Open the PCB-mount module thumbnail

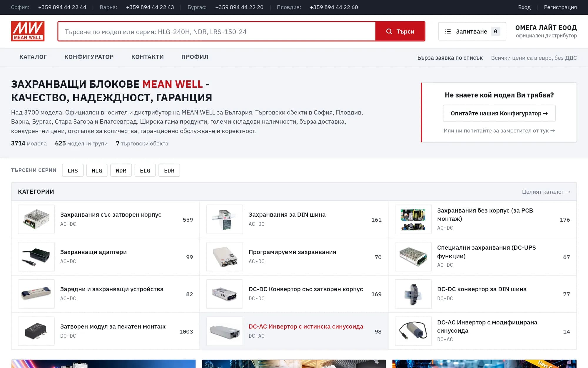(36, 331)
